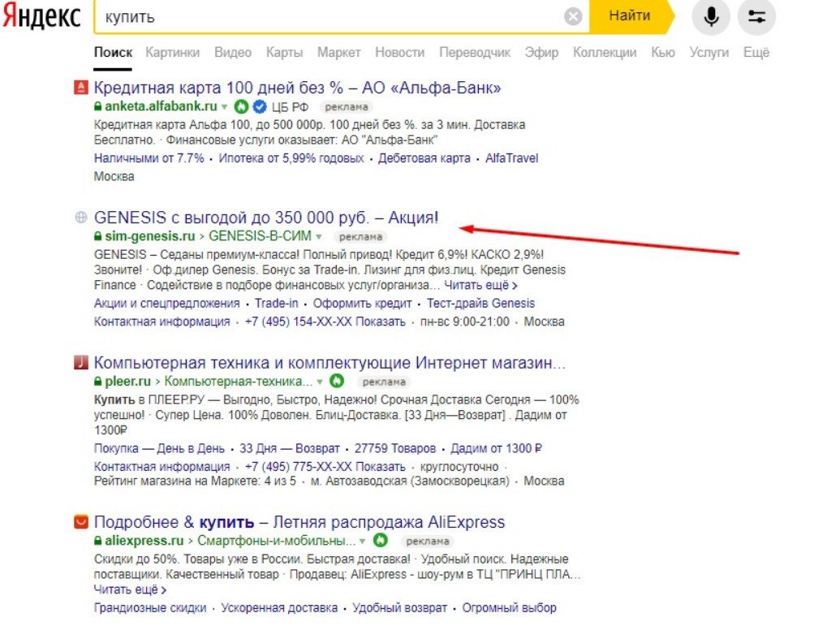
Task: Open the Оформить кредит sitelink
Action: [x=362, y=304]
